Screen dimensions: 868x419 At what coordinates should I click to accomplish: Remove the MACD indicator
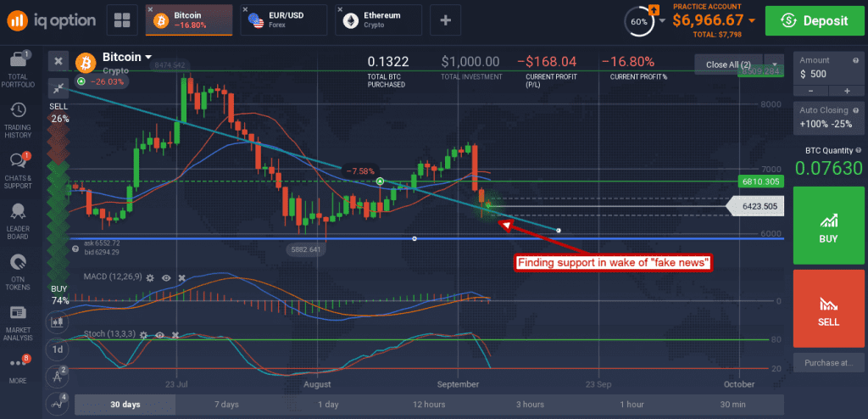(181, 277)
